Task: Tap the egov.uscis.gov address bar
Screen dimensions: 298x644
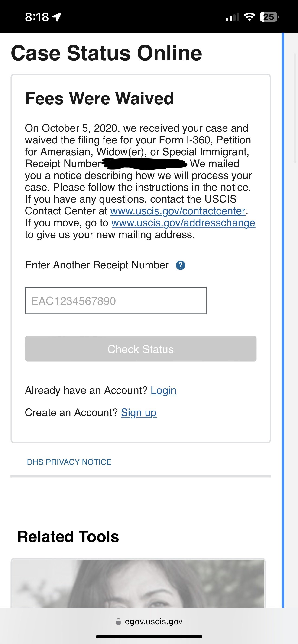Action: pos(153,622)
